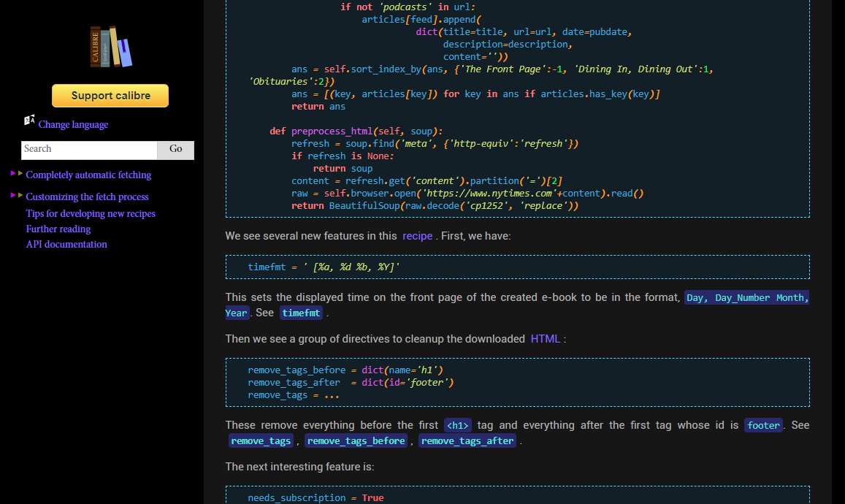Screen dimensions: 845x504
Task: Expand the Completely automatic fetching section
Action: tap(88, 175)
